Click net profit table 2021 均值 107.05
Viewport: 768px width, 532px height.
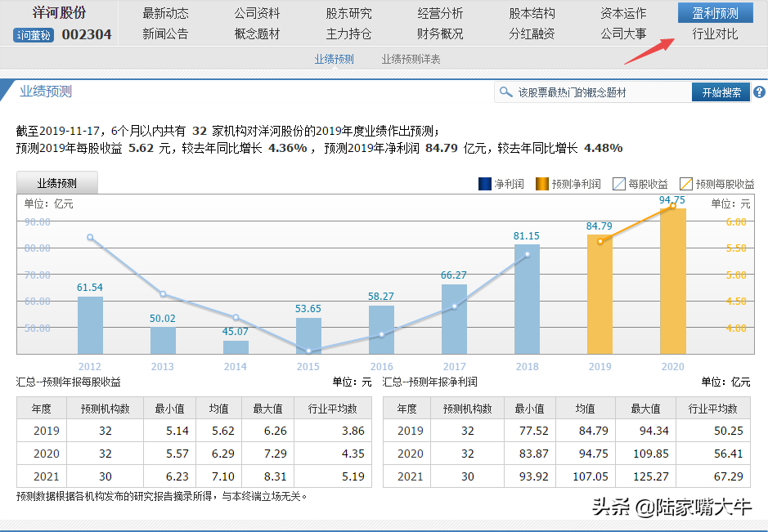[x=591, y=476]
